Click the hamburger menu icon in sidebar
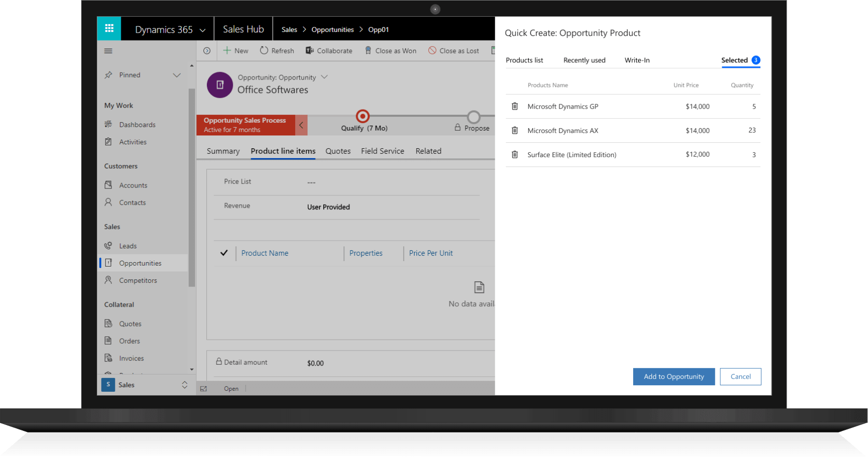This screenshot has height=457, width=868. 109,51
